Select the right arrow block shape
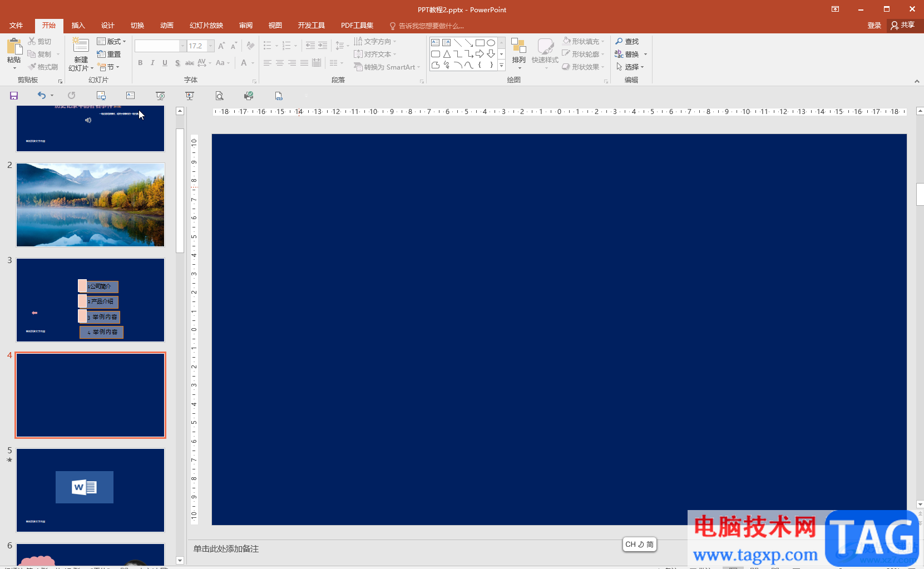 [480, 54]
